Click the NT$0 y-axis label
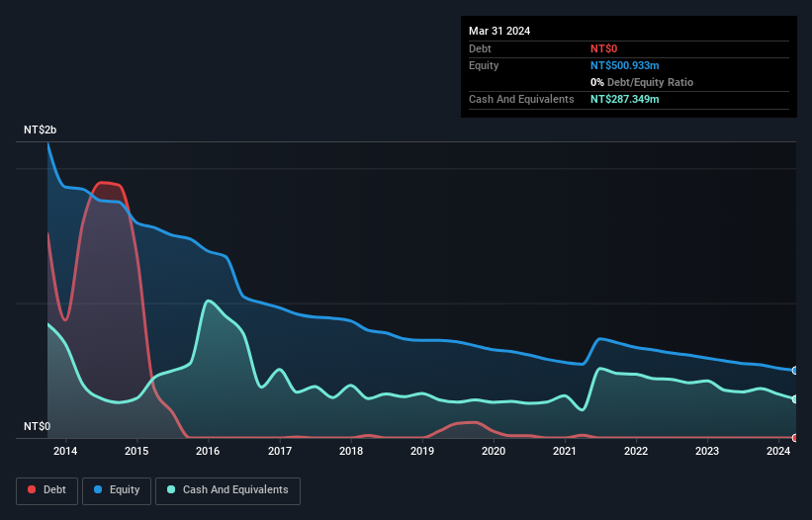This screenshot has width=812, height=520. pyautogui.click(x=38, y=426)
